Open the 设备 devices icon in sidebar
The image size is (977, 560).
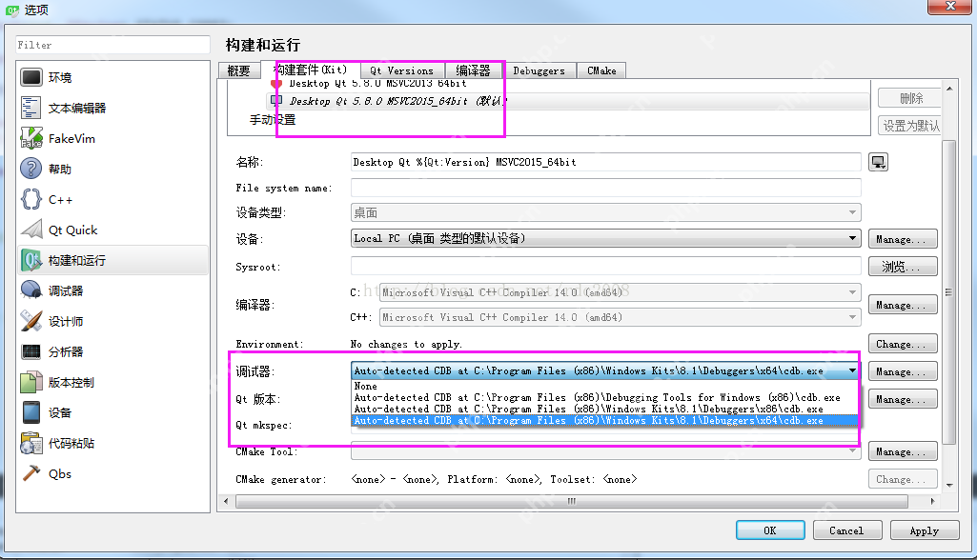[x=31, y=413]
